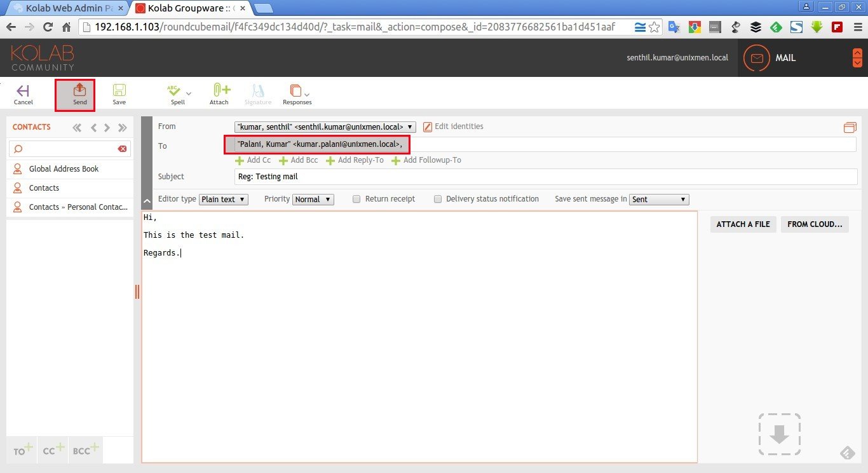Reload the page
Screen dimensions: 868x473
[48, 27]
